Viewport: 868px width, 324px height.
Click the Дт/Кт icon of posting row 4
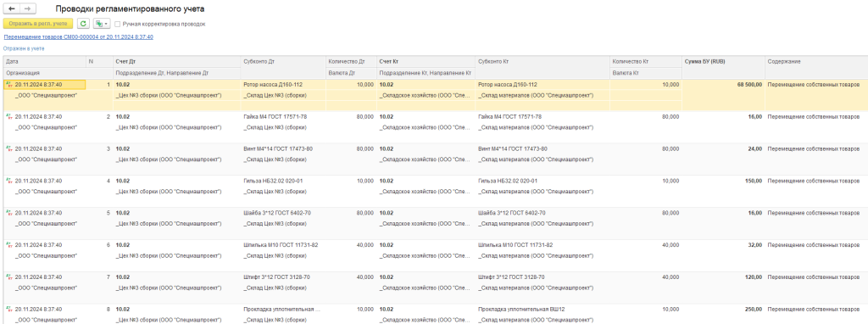pyautogui.click(x=8, y=182)
